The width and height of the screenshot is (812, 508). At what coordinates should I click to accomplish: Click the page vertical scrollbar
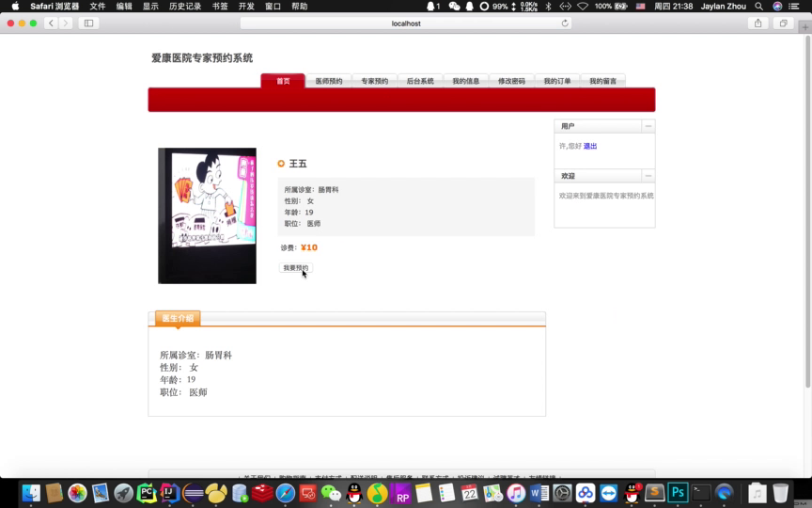pyautogui.click(x=807, y=213)
